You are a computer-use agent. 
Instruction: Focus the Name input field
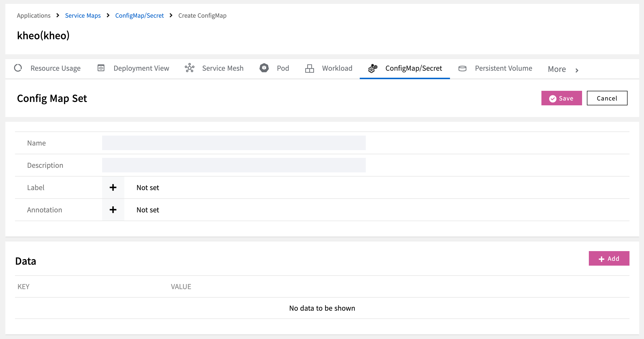tap(233, 143)
